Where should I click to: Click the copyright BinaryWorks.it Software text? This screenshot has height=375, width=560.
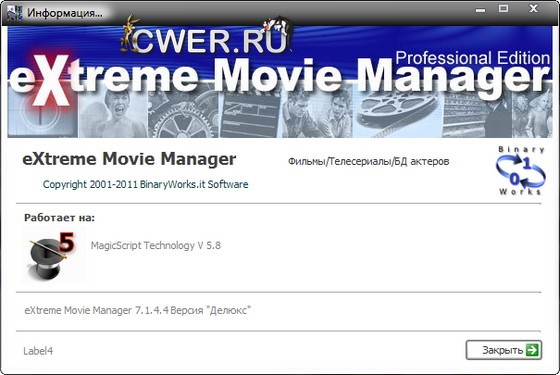point(145,184)
